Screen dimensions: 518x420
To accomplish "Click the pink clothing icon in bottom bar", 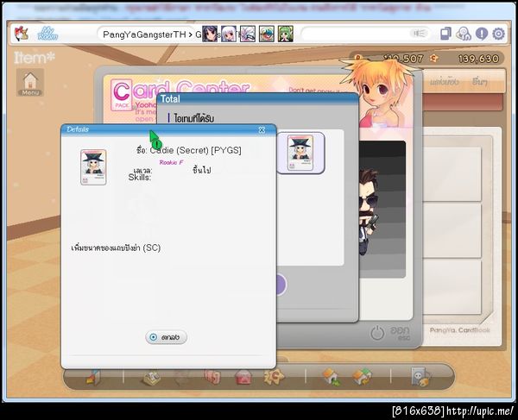I will [212, 377].
